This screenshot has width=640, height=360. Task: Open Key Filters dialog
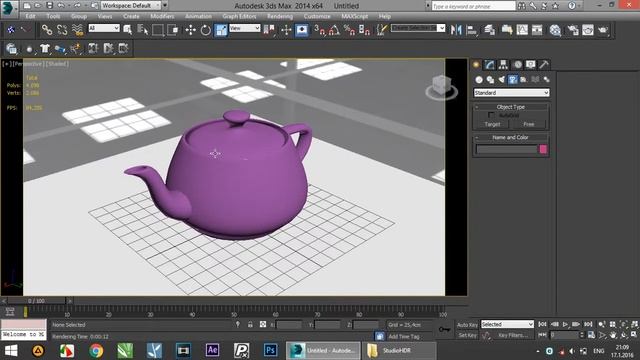513,335
